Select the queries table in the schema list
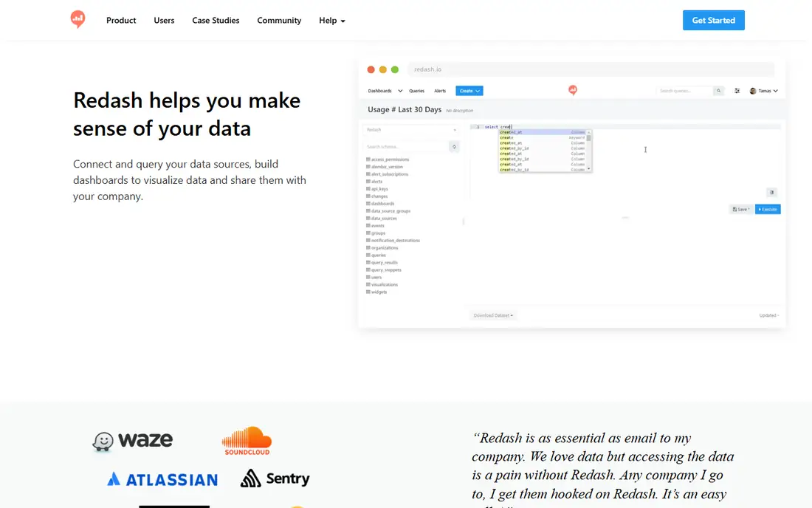 pyautogui.click(x=376, y=255)
